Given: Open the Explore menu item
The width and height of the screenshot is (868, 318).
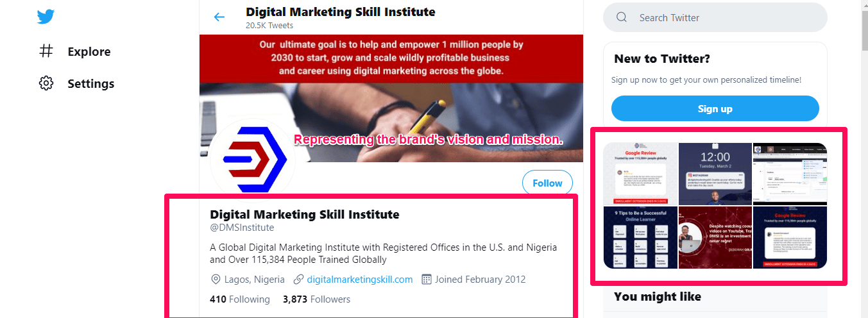Looking at the screenshot, I should tap(89, 51).
